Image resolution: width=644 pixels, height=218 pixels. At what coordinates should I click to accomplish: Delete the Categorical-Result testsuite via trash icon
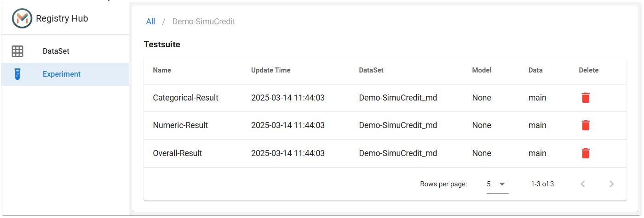tap(586, 98)
